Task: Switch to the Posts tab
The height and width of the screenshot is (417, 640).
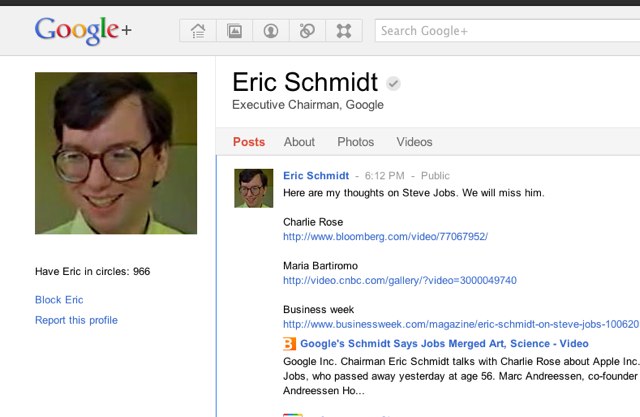Action: (249, 142)
